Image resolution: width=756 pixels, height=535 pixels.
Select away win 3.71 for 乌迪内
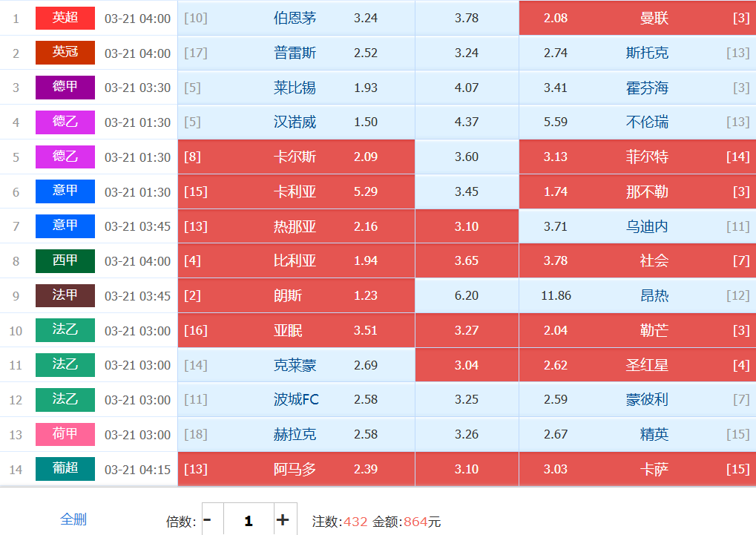coord(637,226)
